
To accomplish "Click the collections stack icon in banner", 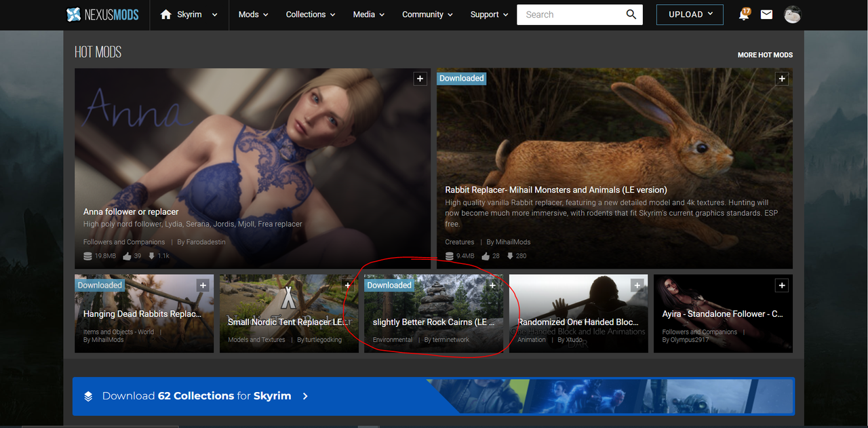I will pyautogui.click(x=88, y=396).
